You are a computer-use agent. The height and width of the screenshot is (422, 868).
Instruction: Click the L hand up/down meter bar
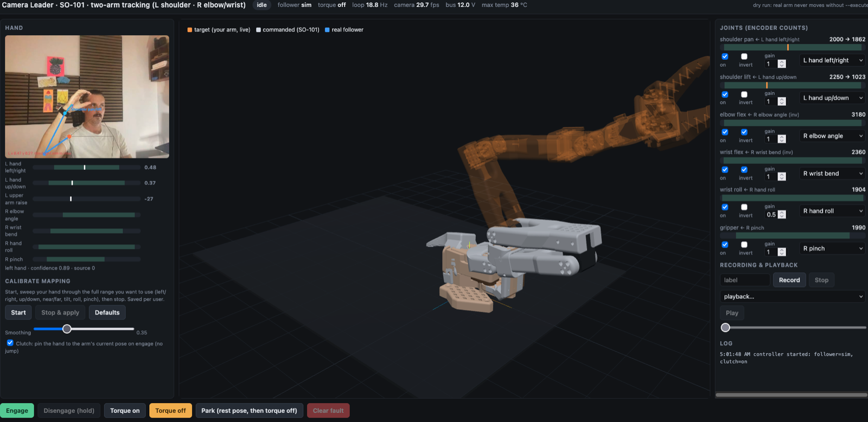click(x=87, y=183)
